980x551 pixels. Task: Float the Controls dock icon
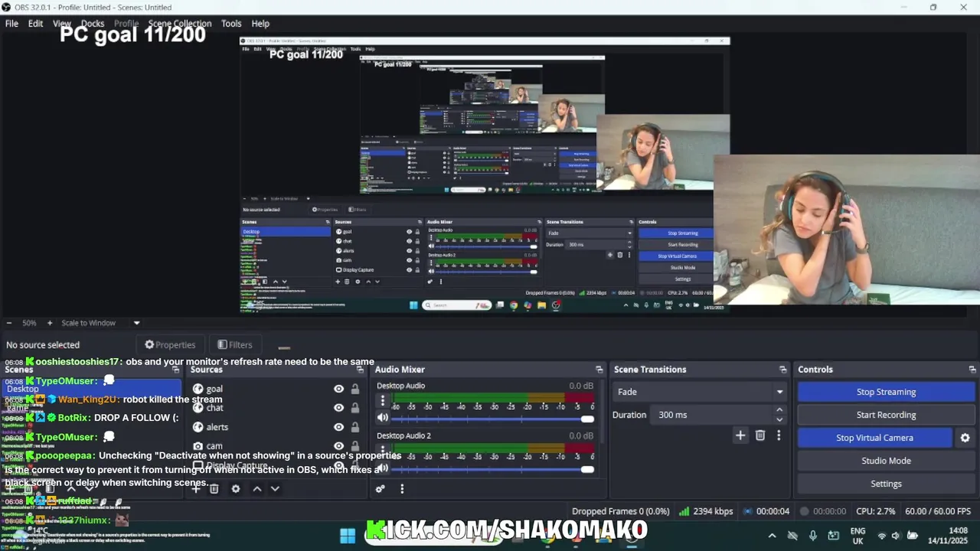(x=972, y=370)
